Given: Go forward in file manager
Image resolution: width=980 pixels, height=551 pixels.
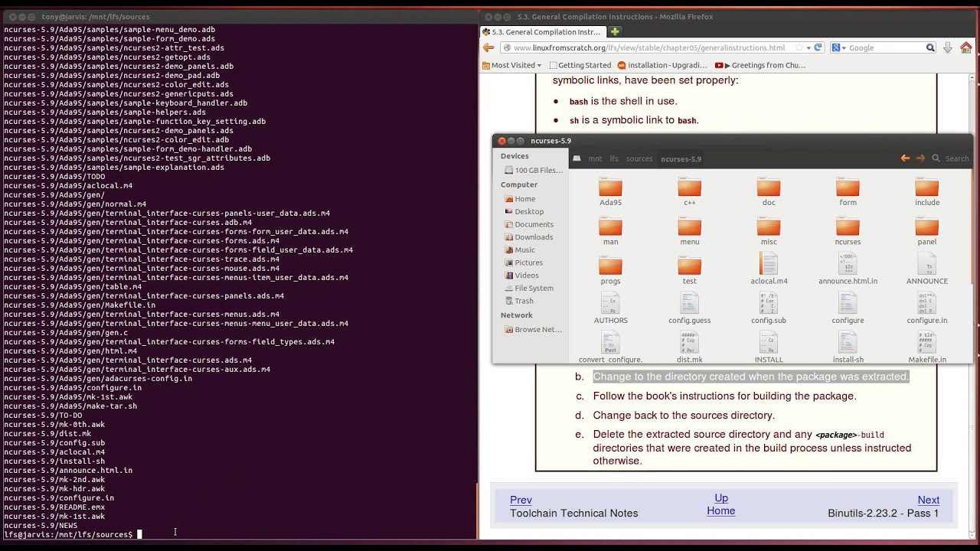Looking at the screenshot, I should (920, 158).
